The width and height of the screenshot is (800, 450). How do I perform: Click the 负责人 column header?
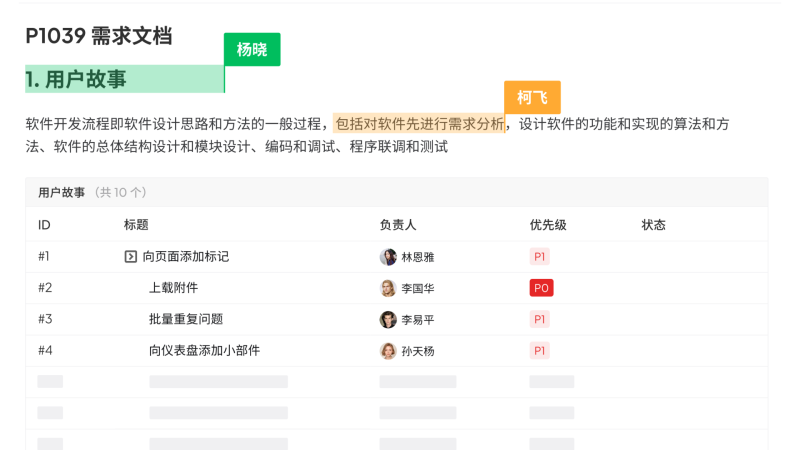coord(398,225)
